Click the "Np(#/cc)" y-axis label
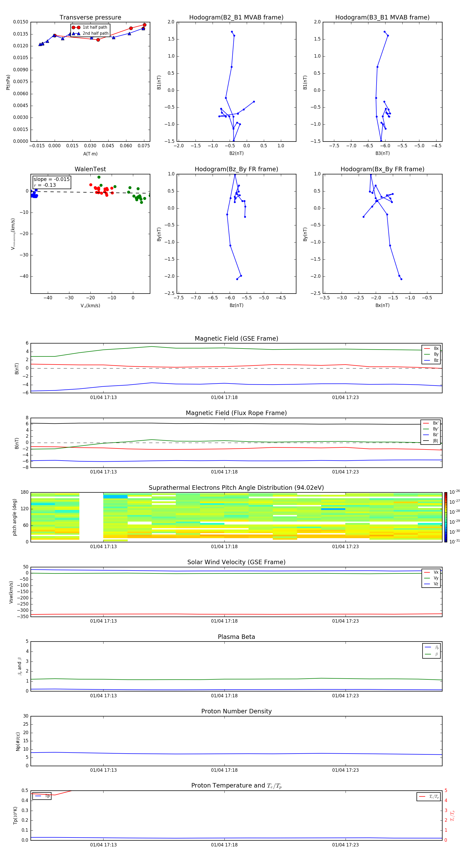The image size is (473, 868). (18, 741)
